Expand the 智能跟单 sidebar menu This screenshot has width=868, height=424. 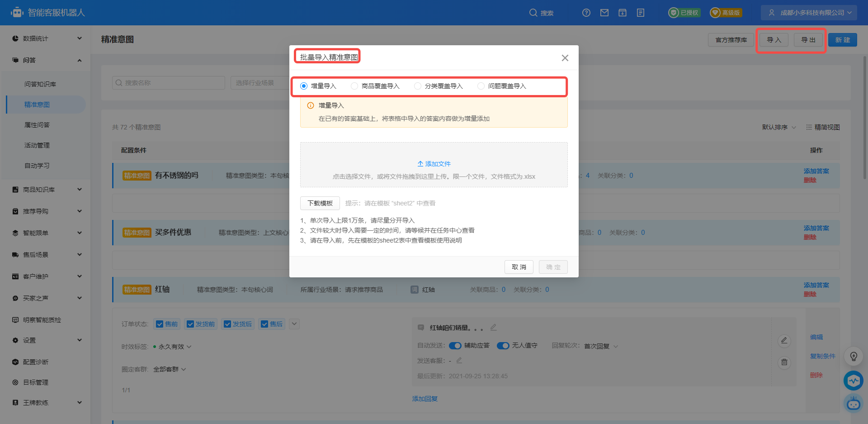point(80,233)
